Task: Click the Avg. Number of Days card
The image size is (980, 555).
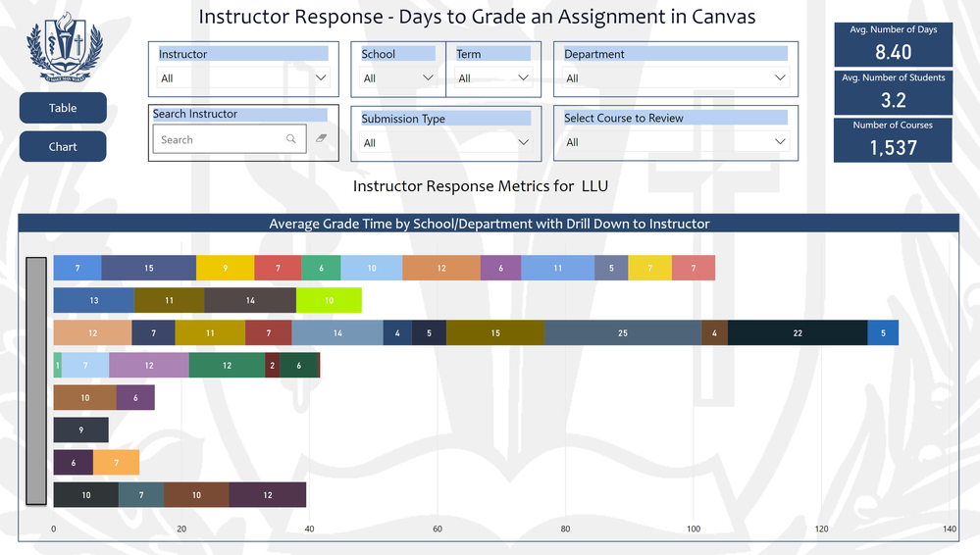Action: click(893, 45)
